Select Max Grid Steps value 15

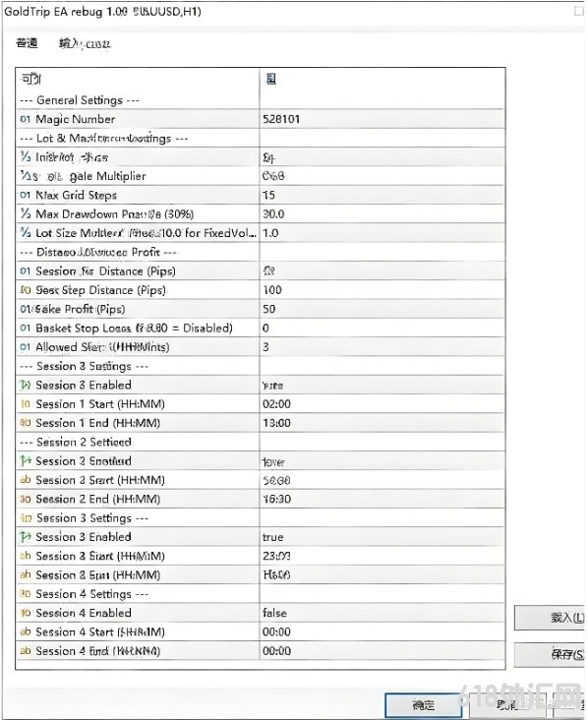coord(268,195)
